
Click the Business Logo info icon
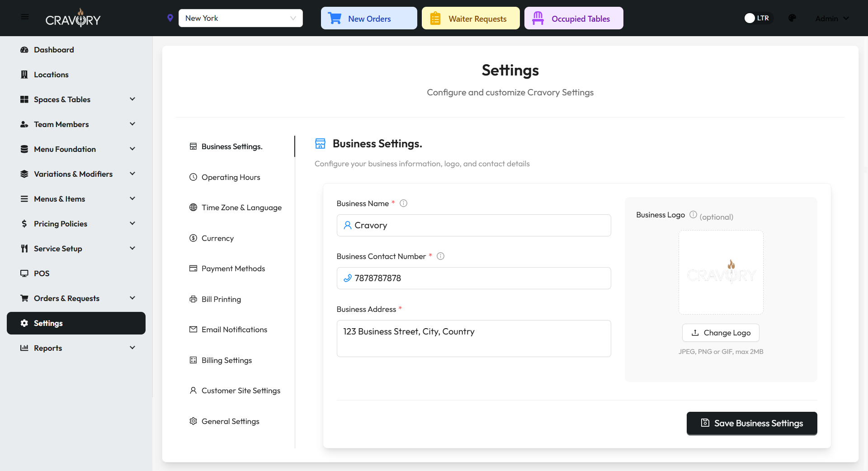coord(693,215)
